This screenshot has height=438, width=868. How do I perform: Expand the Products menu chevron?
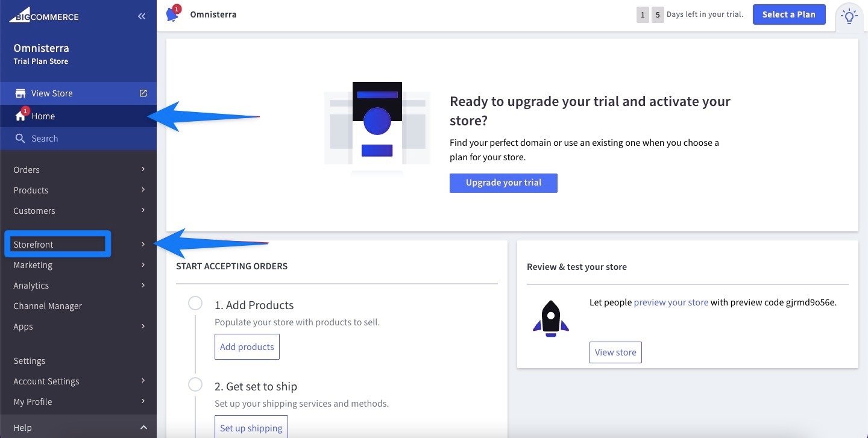pyautogui.click(x=143, y=190)
